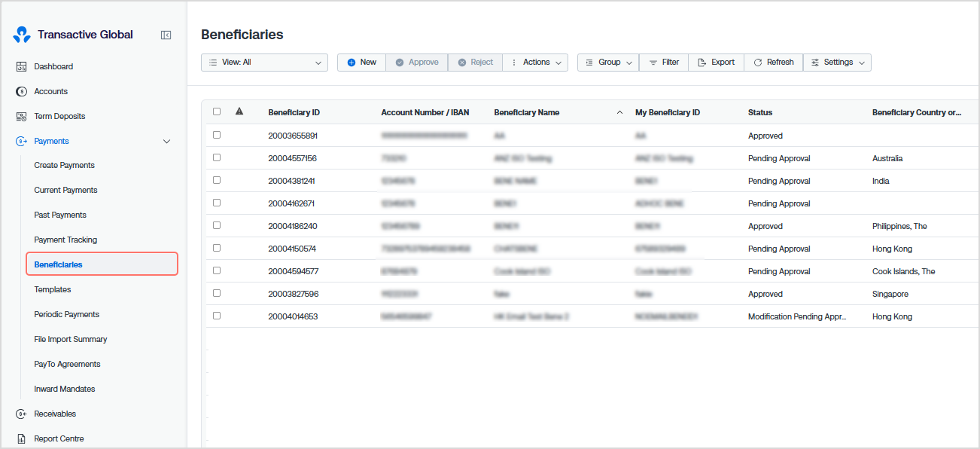Tick the select-all checkbox in table header

coord(217,111)
